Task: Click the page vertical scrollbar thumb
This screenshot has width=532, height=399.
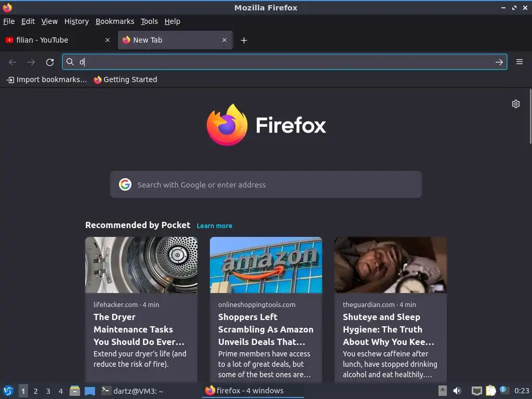Action: tap(530, 116)
